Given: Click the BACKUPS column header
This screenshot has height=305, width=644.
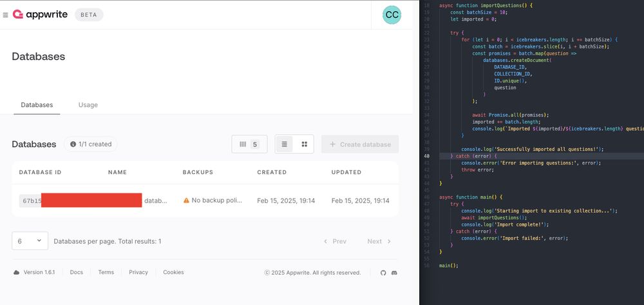Looking at the screenshot, I should [198, 172].
